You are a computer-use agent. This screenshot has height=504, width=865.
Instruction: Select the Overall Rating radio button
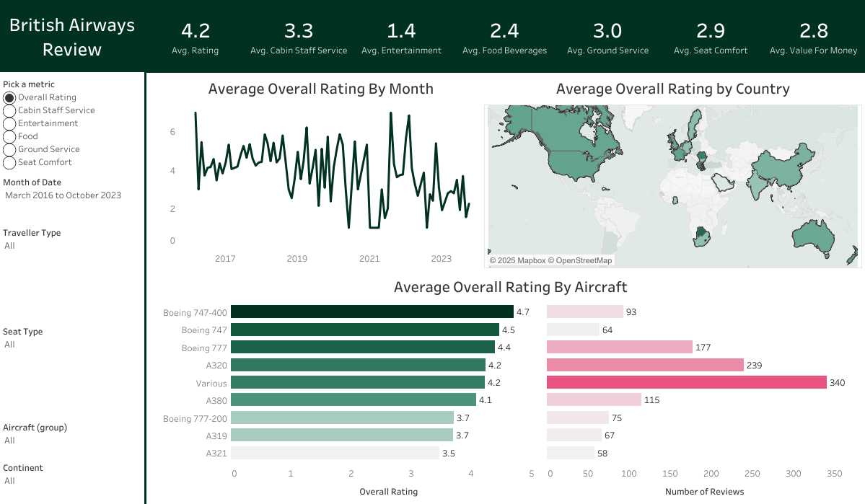[x=9, y=97]
